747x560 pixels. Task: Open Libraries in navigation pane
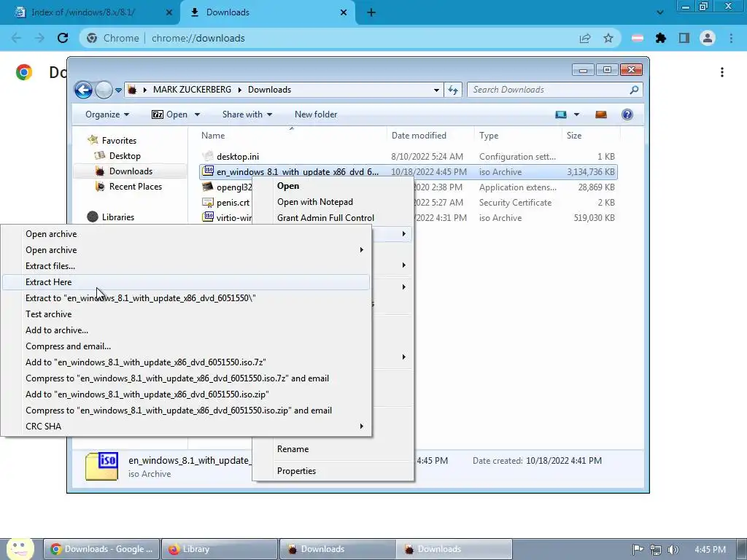tap(117, 217)
